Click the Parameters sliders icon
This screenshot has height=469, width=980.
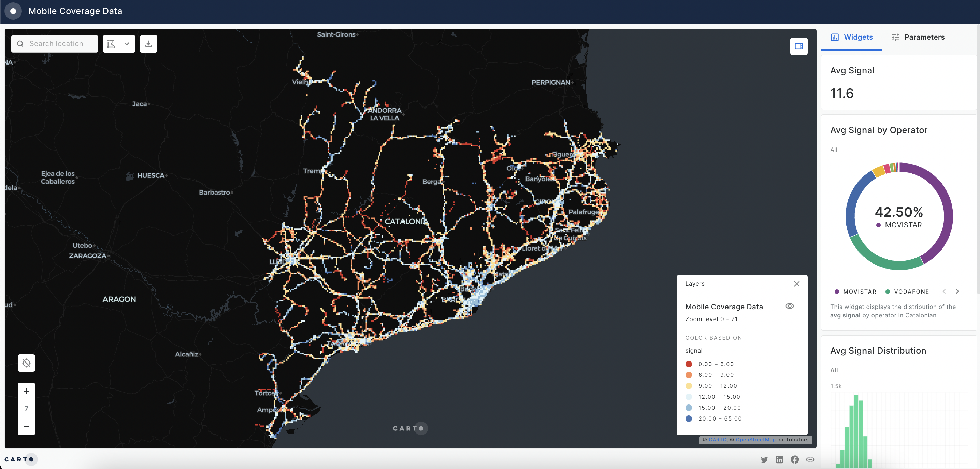pos(895,37)
